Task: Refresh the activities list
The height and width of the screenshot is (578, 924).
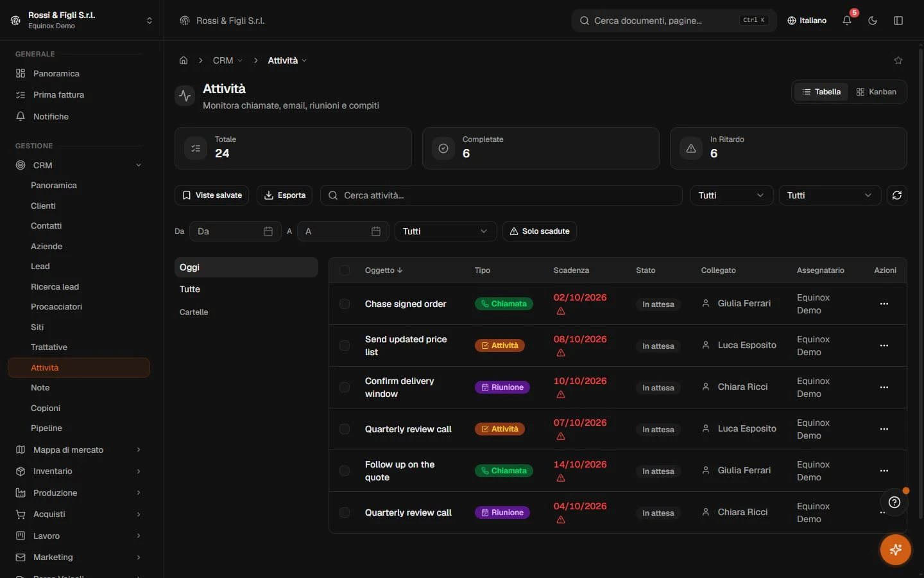Action: click(x=897, y=195)
